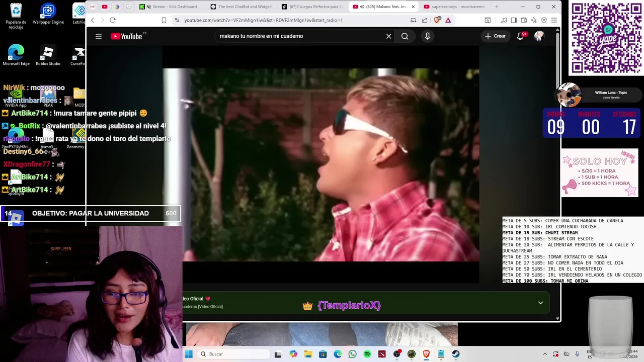Open the Brave VPN shield icon
The width and height of the screenshot is (644, 362).
tap(544, 20)
